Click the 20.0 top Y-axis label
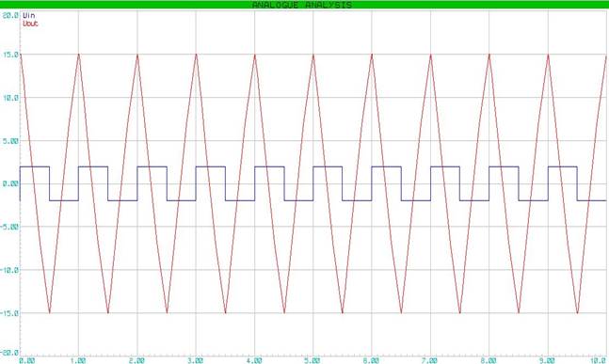Screen dimensions: 609x364 10,15
